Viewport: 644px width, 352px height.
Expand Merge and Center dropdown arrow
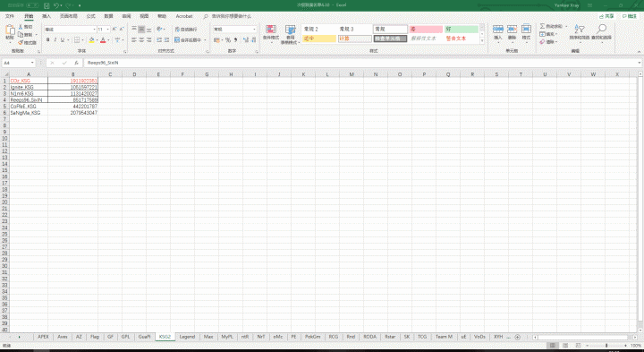(205, 40)
